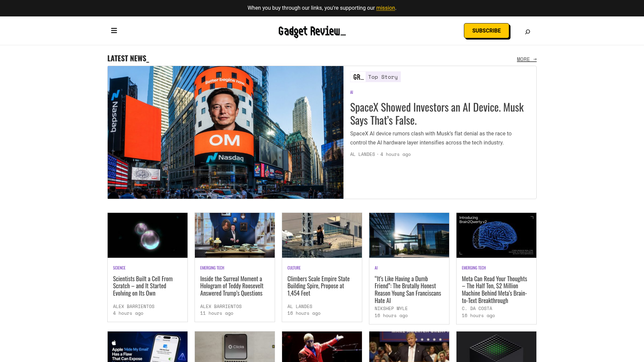Open the black Xbox console thumbnail
This screenshot has height=362, width=644.
[496, 347]
